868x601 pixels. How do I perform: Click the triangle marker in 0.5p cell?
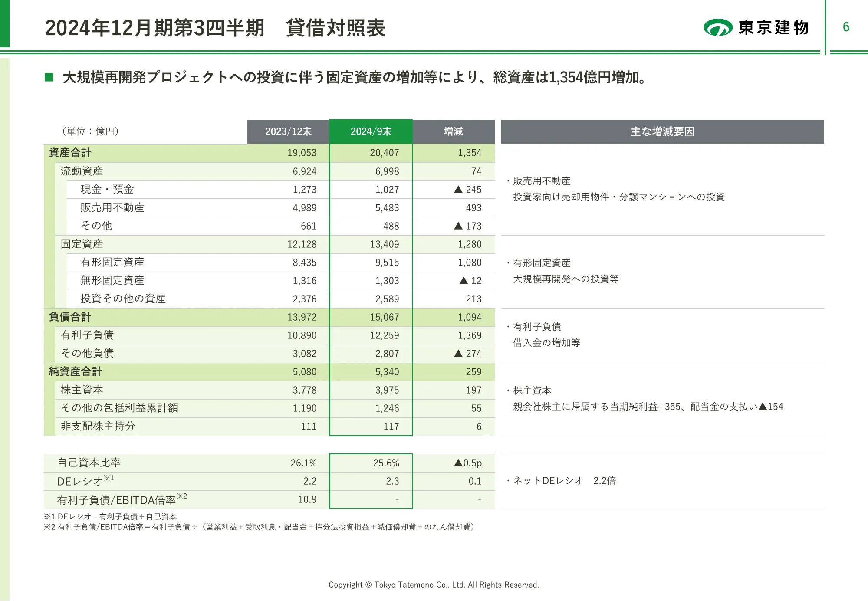click(x=458, y=463)
